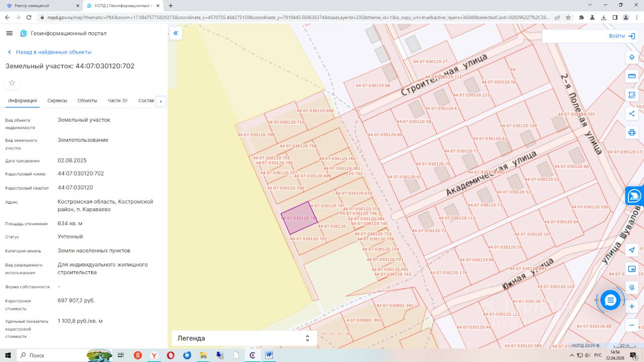Viewport: 644px width, 362px height.
Task: Click highlighted parcel 44:07:030120:702 on map
Action: (298, 218)
